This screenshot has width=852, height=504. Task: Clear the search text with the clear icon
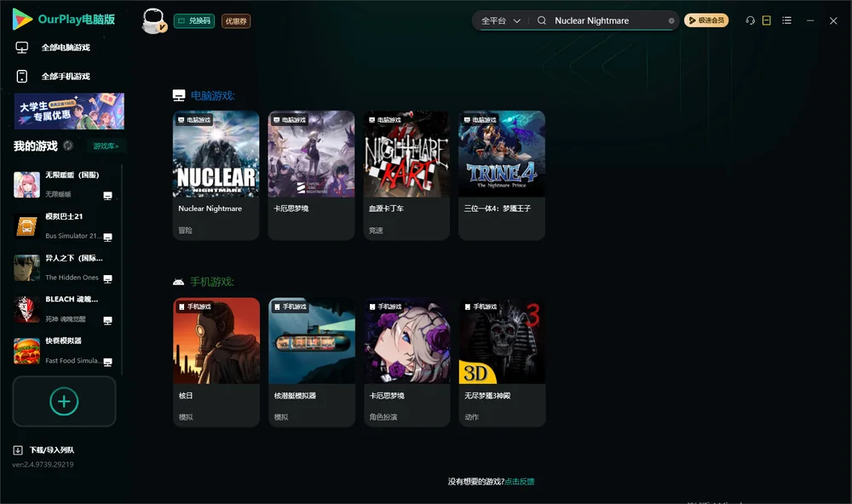click(x=671, y=20)
